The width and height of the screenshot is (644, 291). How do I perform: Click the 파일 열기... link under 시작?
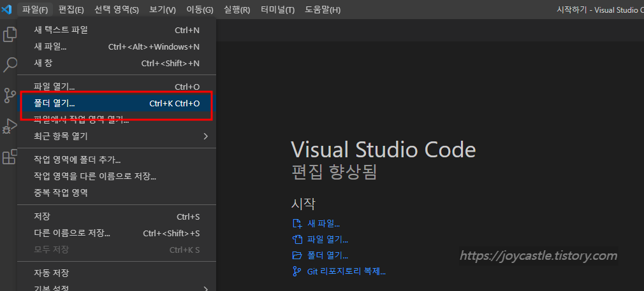pyautogui.click(x=328, y=239)
